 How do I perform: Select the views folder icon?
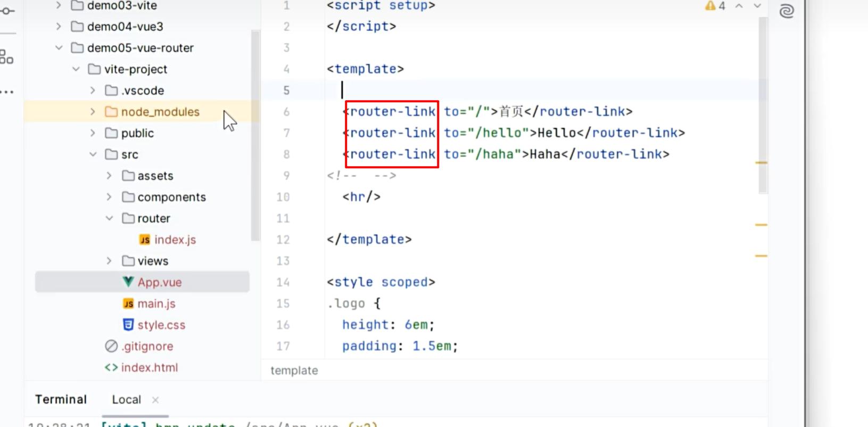(128, 261)
